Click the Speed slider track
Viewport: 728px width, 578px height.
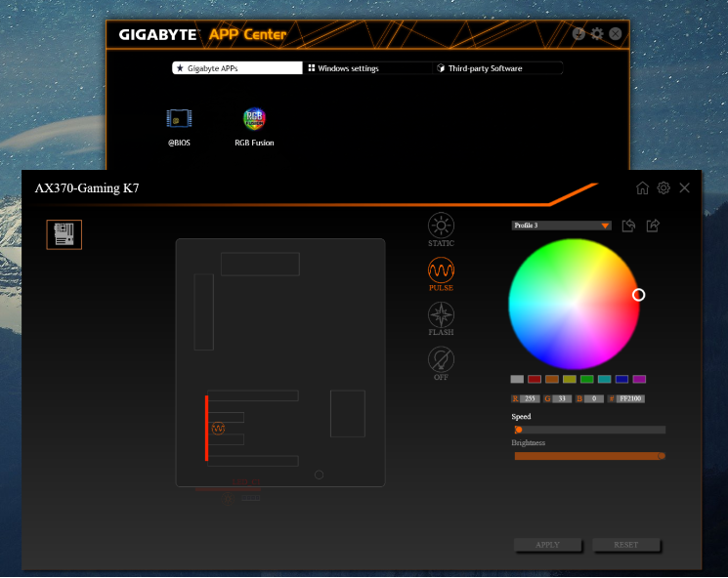[590, 430]
